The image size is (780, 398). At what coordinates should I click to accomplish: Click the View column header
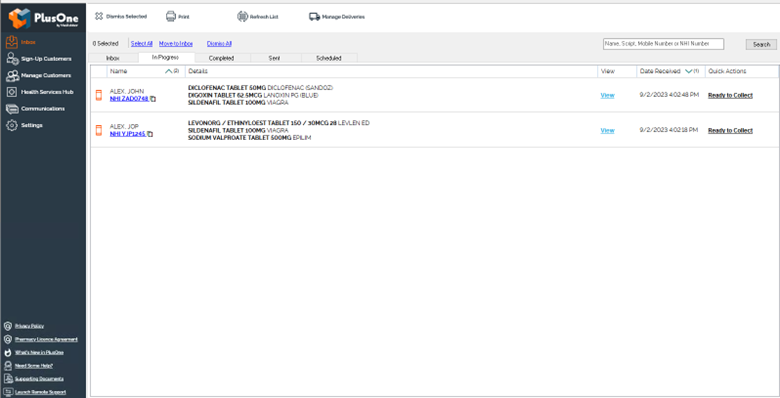pyautogui.click(x=608, y=71)
